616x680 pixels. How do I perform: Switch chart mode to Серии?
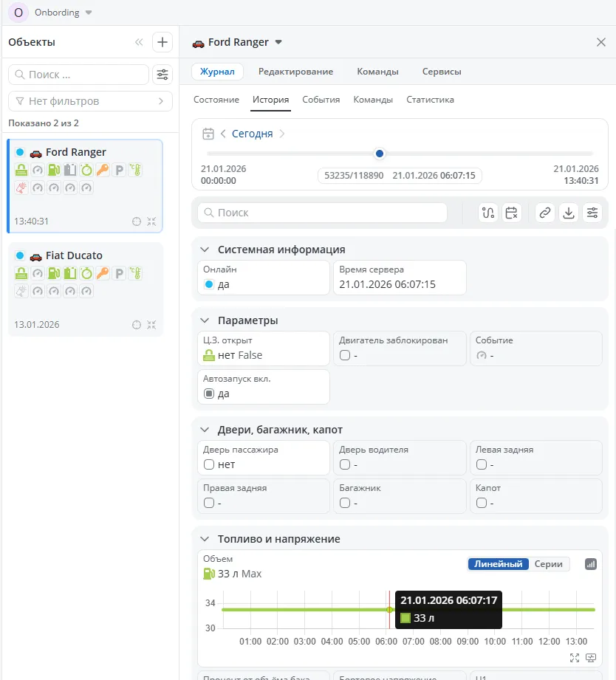point(548,564)
